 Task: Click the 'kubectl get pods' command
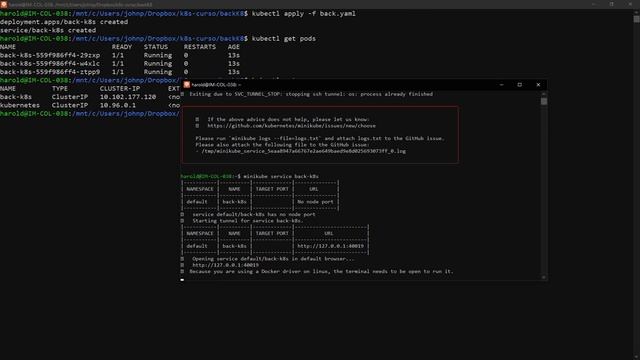(284, 38)
